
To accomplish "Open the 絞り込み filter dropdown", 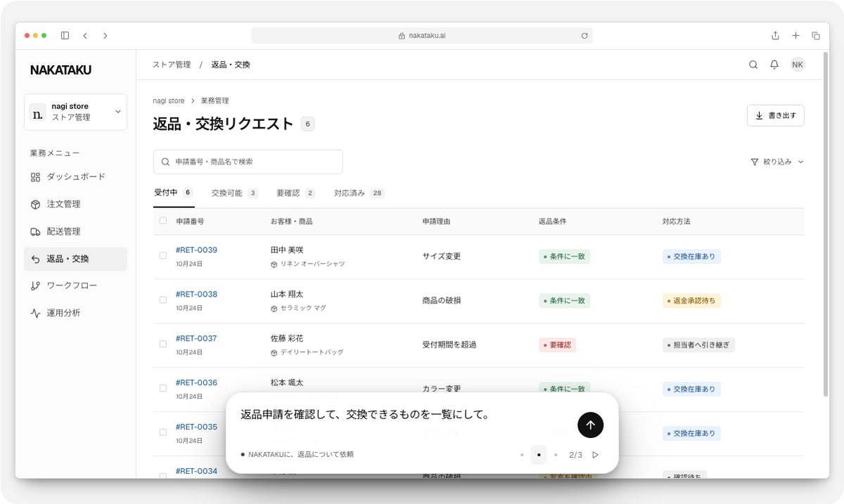I will click(777, 162).
